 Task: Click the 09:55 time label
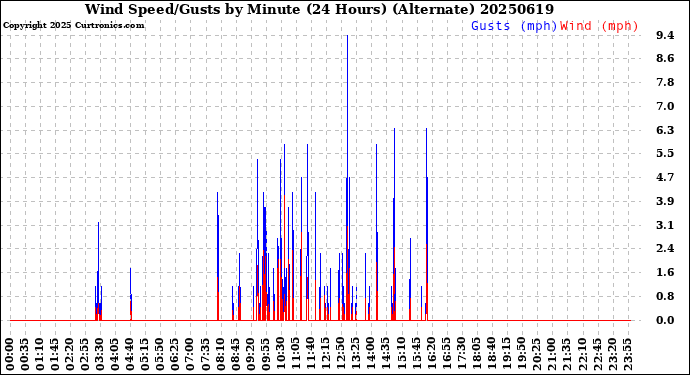[265, 355]
